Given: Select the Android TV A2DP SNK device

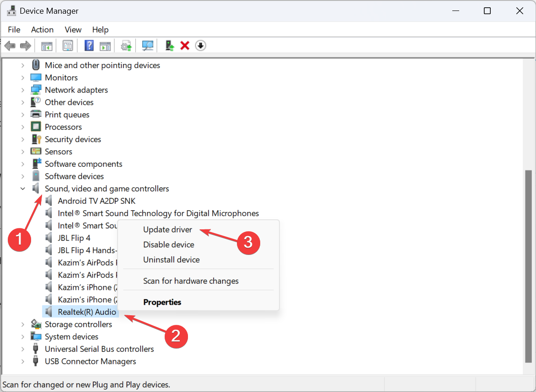Looking at the screenshot, I should click(x=97, y=201).
